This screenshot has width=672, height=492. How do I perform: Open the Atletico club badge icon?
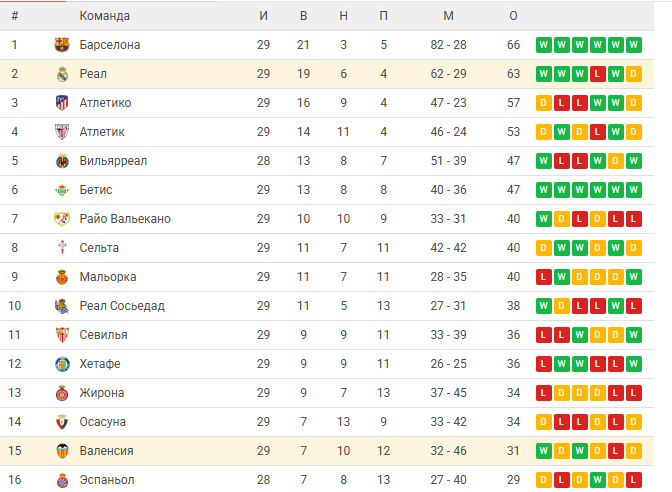pyautogui.click(x=62, y=103)
